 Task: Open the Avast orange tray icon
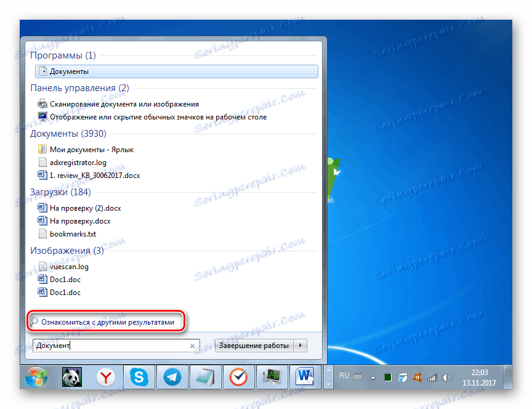point(417,377)
